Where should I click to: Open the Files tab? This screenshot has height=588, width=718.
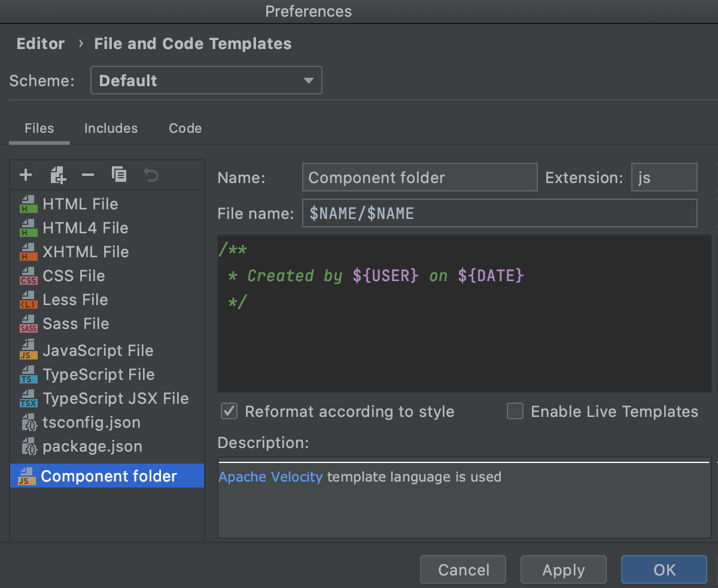39,129
